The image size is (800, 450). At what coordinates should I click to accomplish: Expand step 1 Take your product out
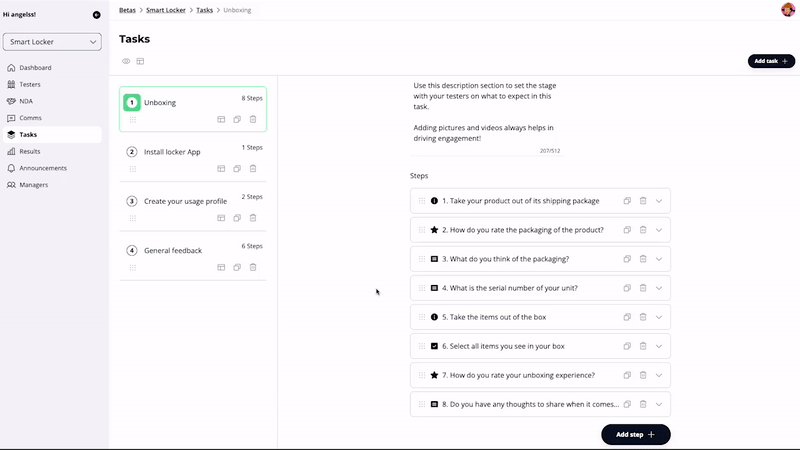click(659, 201)
